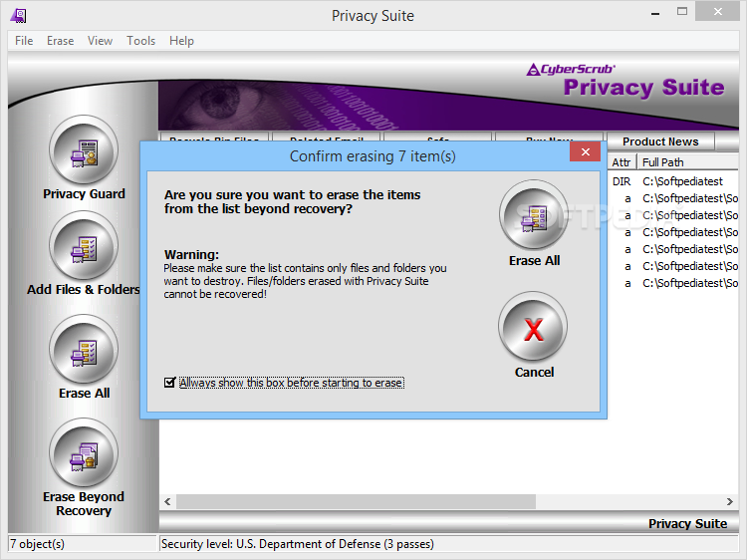This screenshot has width=747, height=560.
Task: Click the Cancel label in dialog
Action: pos(534,373)
